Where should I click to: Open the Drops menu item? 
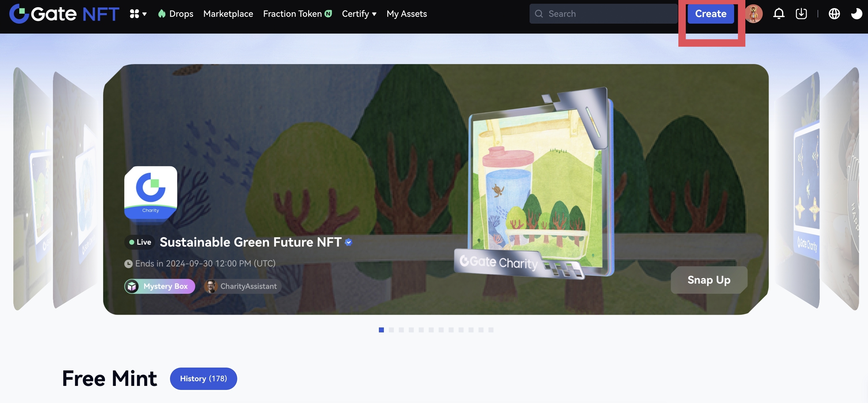176,13
